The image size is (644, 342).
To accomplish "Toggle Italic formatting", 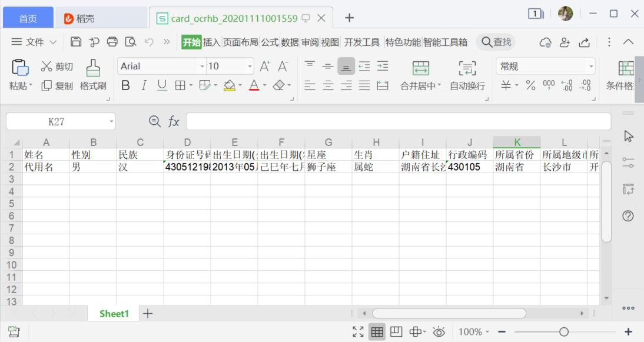I will pos(144,85).
